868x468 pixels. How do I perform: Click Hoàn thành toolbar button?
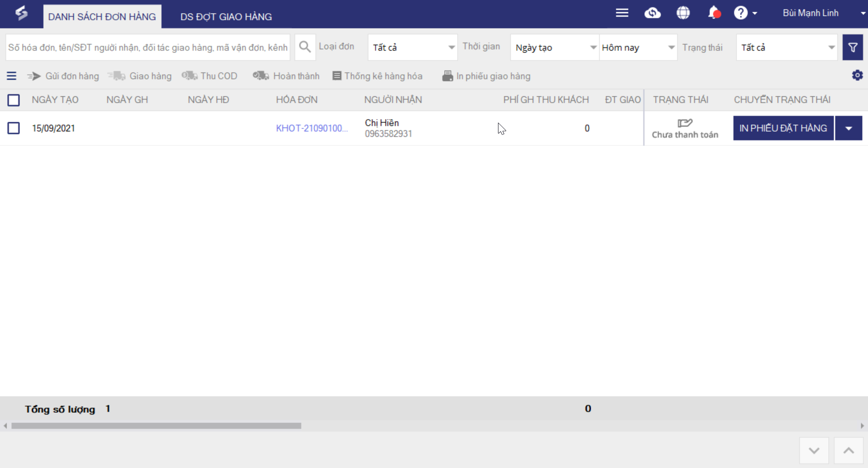pyautogui.click(x=286, y=76)
